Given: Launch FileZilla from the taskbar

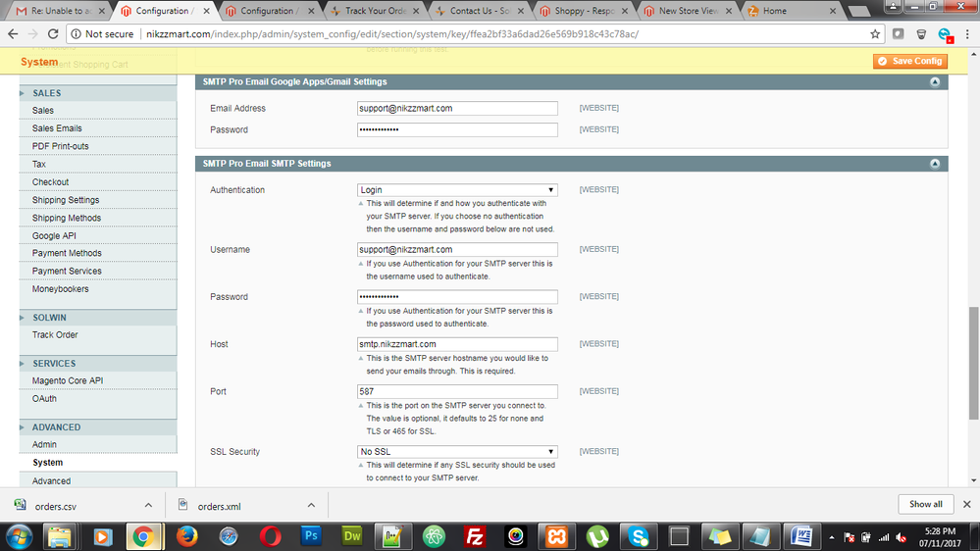Looking at the screenshot, I should pyautogui.click(x=476, y=535).
